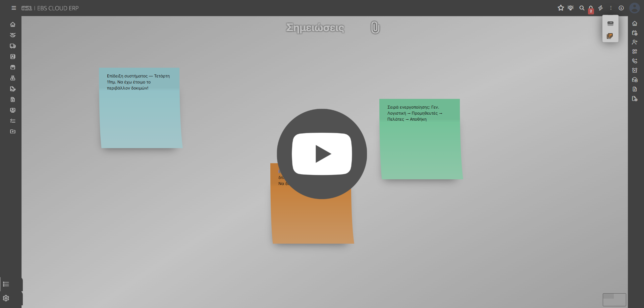
Task: Open settings gear at bottom-left
Action: [6, 298]
